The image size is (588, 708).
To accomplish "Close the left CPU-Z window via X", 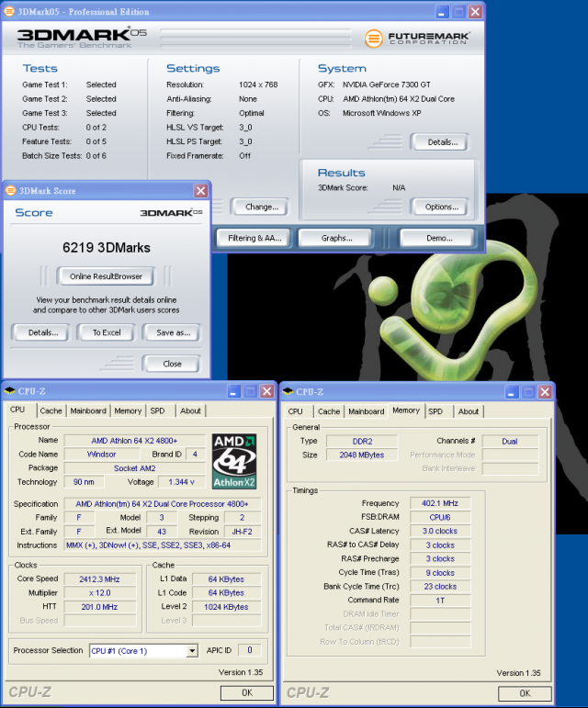I will [267, 391].
